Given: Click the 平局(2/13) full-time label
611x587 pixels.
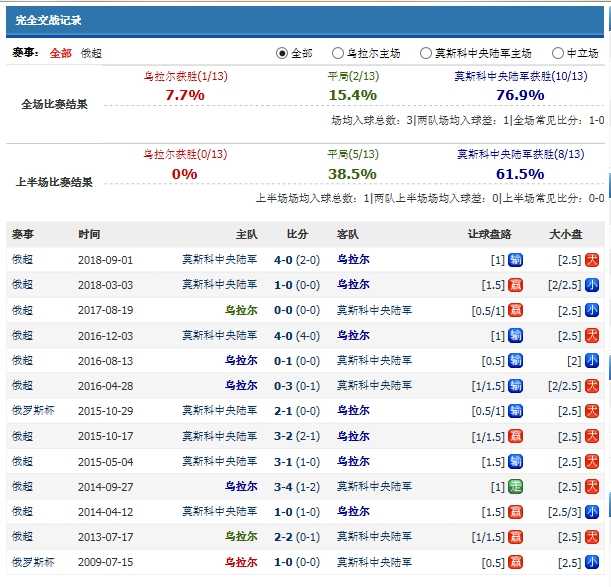Looking at the screenshot, I should pyautogui.click(x=353, y=76).
